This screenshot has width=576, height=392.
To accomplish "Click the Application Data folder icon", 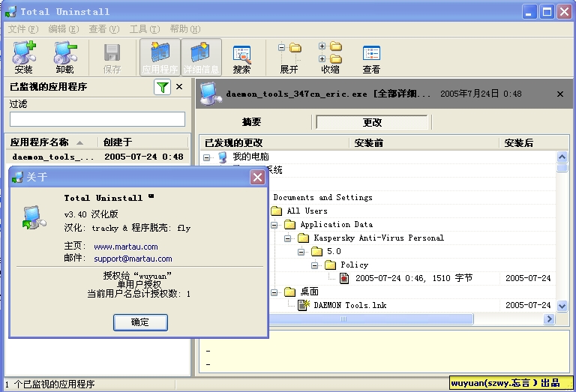I will 289,225.
